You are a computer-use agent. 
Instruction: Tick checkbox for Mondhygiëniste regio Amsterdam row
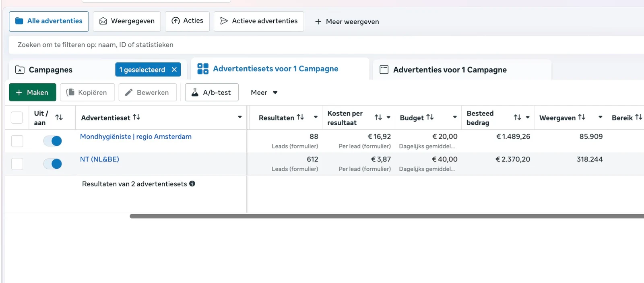point(17,141)
